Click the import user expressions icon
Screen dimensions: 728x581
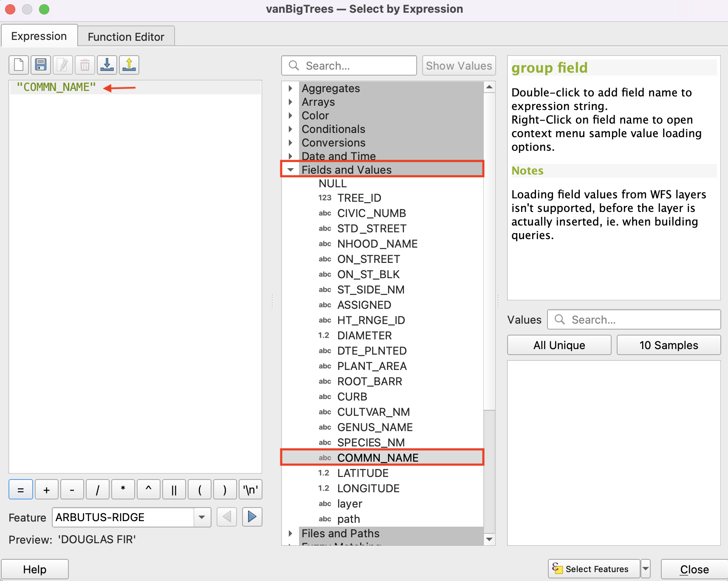click(107, 65)
